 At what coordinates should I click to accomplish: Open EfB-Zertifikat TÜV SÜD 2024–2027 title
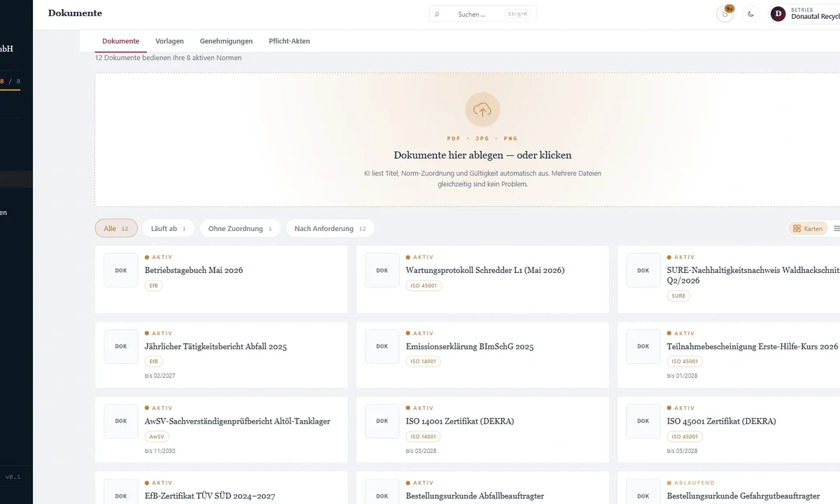pyautogui.click(x=210, y=496)
